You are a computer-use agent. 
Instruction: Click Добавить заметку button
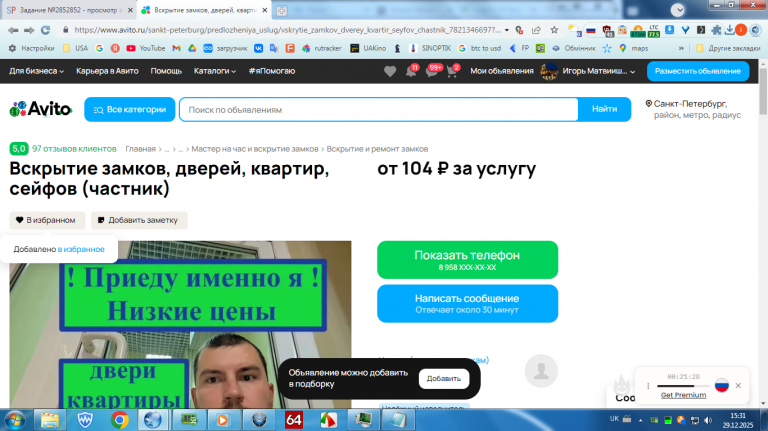coord(139,220)
